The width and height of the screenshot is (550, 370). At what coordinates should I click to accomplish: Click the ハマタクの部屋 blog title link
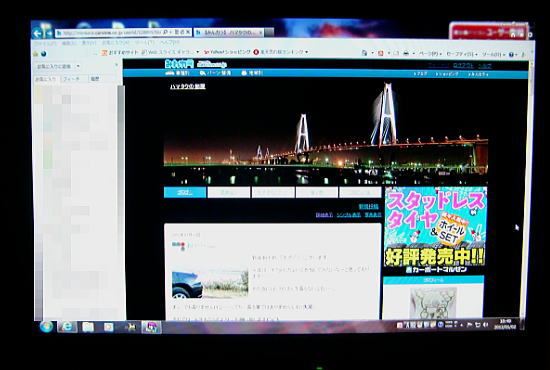point(188,86)
